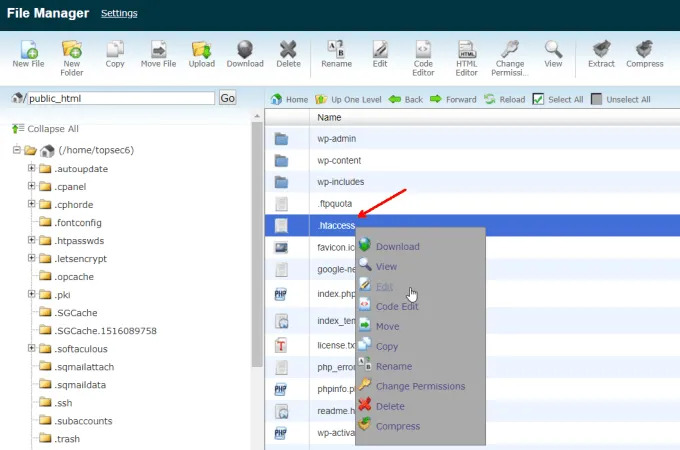The height and width of the screenshot is (450, 680).
Task: Open the Code Editor tool
Action: click(x=422, y=49)
